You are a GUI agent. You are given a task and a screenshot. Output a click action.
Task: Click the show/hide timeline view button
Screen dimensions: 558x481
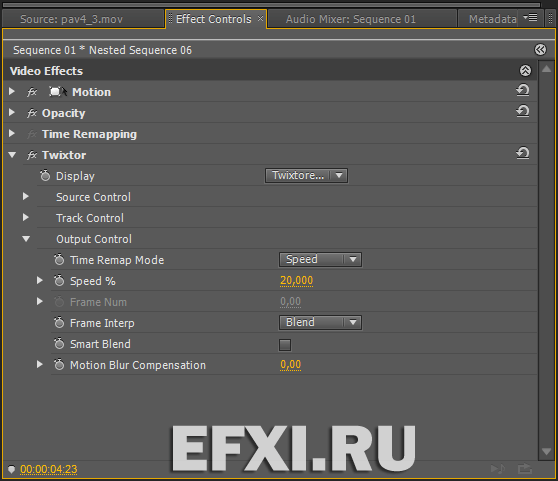540,49
